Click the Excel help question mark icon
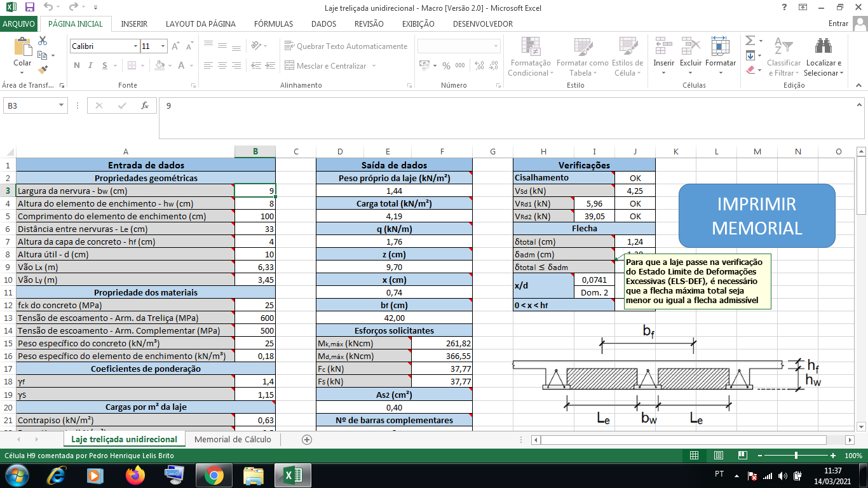The width and height of the screenshot is (868, 488). 785,7
